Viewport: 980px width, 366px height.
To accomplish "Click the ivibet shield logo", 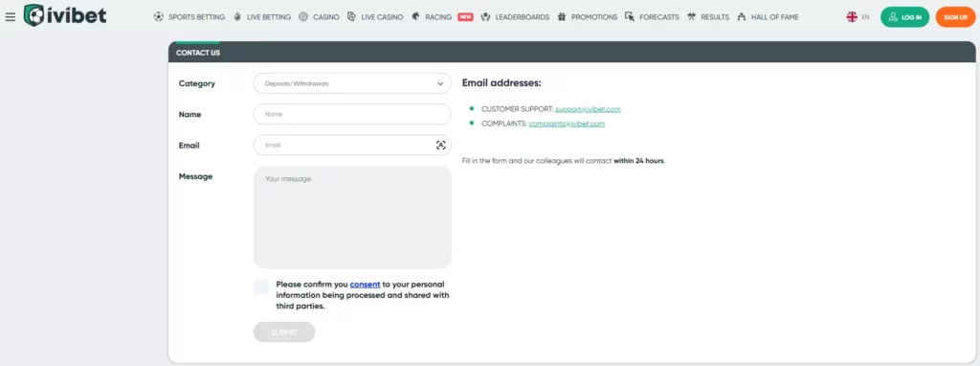I will pyautogui.click(x=33, y=15).
